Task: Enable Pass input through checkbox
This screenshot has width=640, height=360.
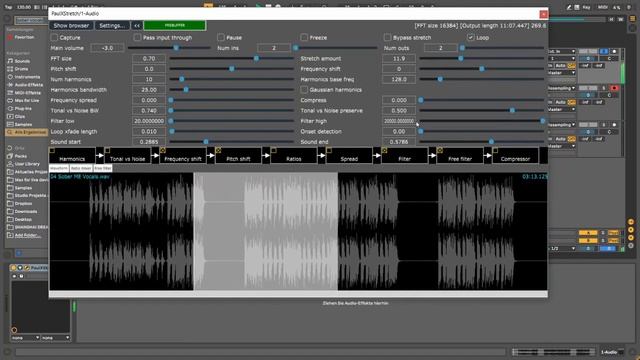Action: [x=137, y=37]
